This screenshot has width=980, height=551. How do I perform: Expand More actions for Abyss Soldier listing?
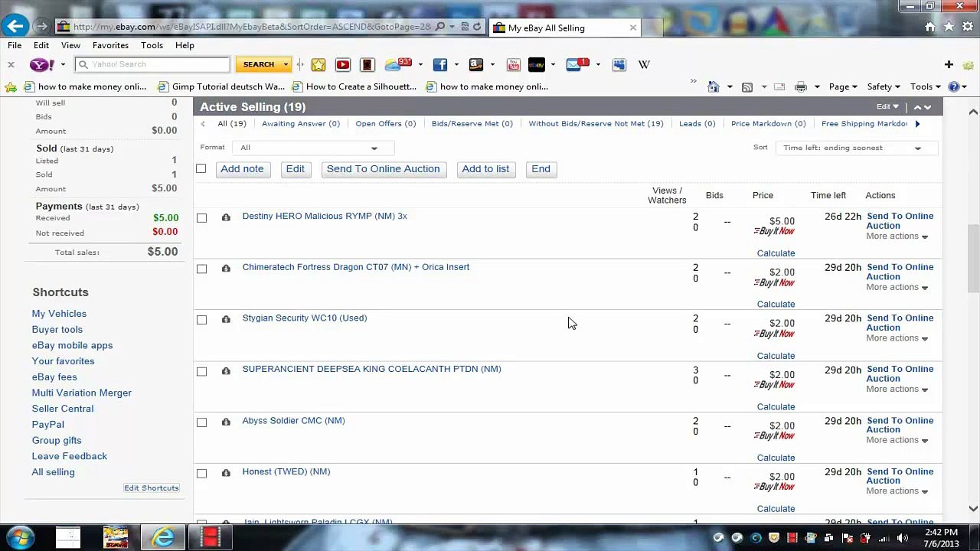tap(897, 440)
